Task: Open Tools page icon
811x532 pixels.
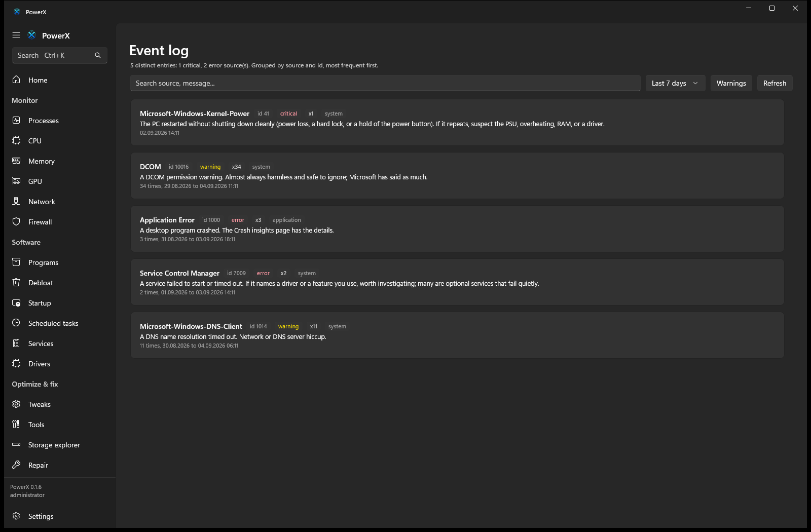Action: tap(16, 424)
